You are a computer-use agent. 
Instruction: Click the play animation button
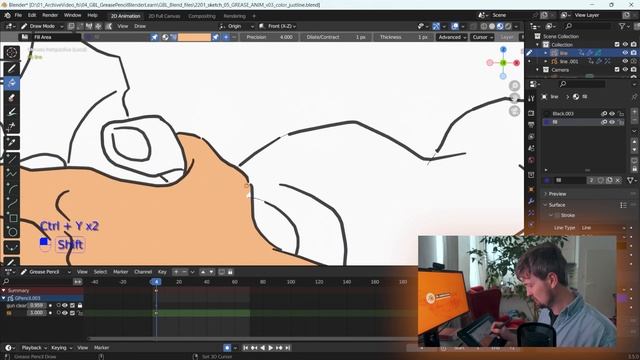point(270,348)
